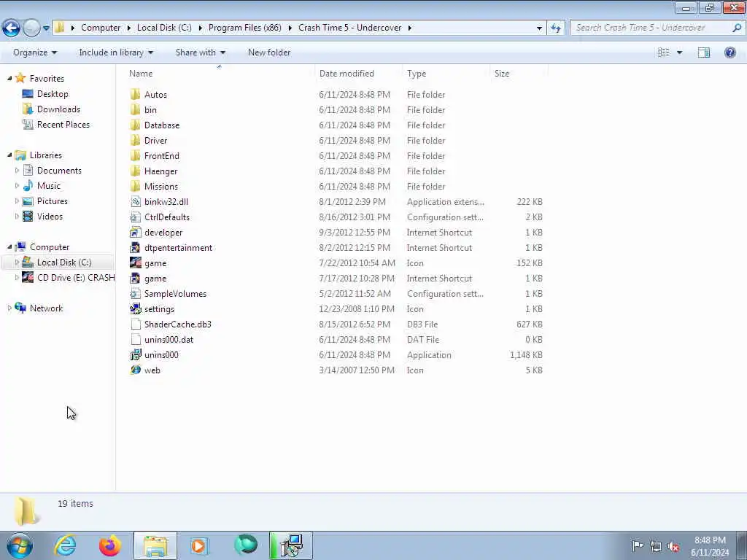Click the Computer breadcrumb in address bar

pyautogui.click(x=101, y=28)
